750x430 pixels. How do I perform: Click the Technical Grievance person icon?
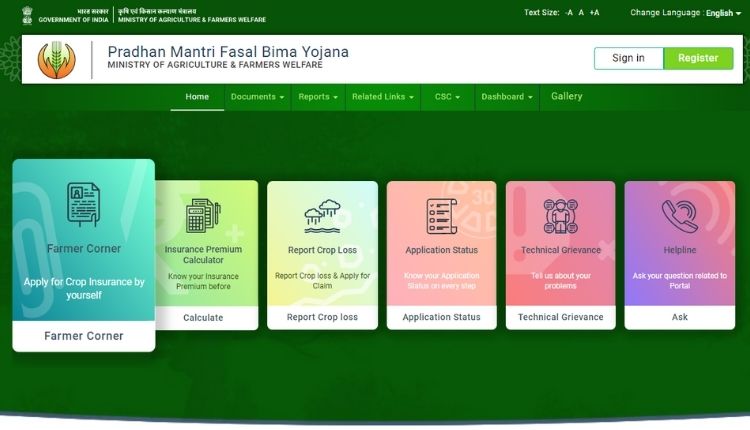[561, 216]
